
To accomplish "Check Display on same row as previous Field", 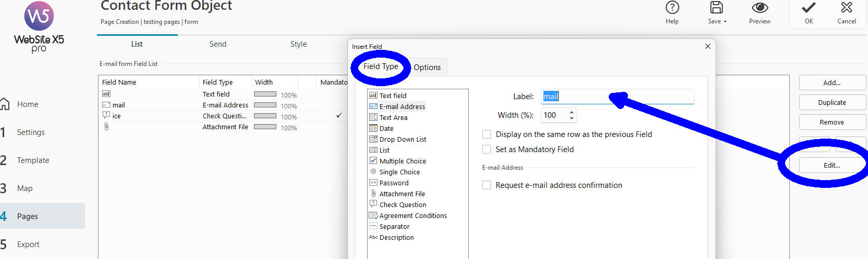I will pyautogui.click(x=487, y=134).
